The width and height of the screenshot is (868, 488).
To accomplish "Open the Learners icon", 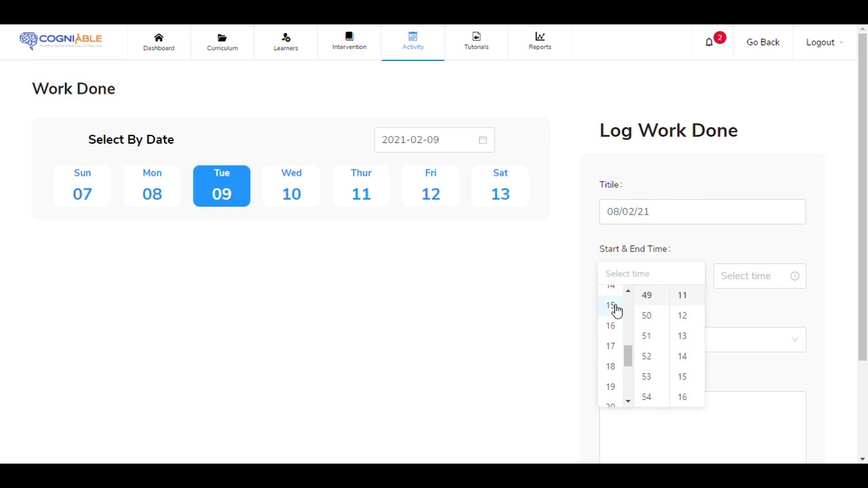I will [285, 38].
